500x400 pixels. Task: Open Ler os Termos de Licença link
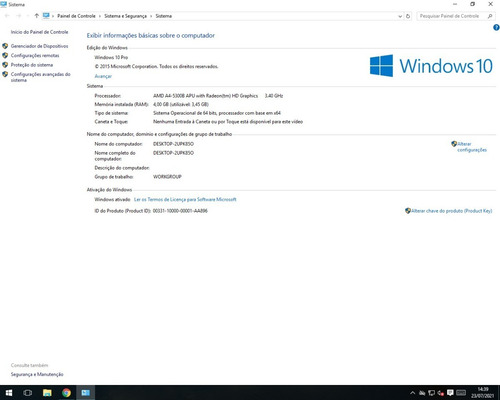point(185,199)
